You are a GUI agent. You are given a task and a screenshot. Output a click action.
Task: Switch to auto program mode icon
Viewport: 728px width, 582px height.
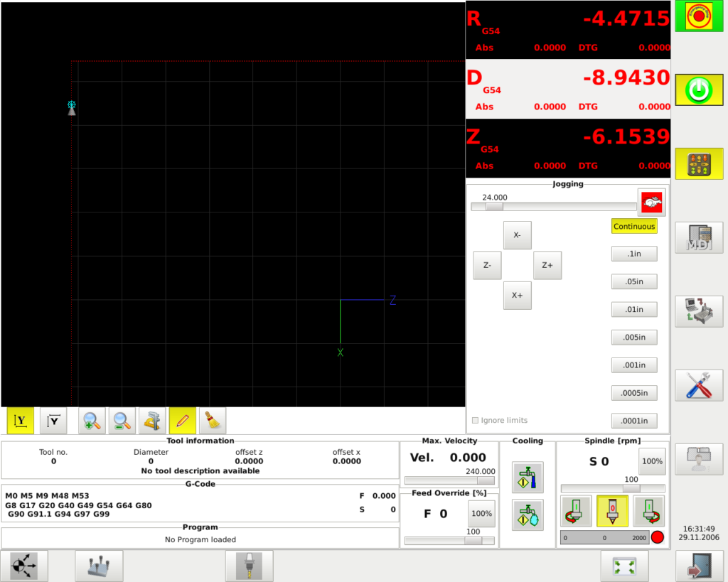(699, 311)
